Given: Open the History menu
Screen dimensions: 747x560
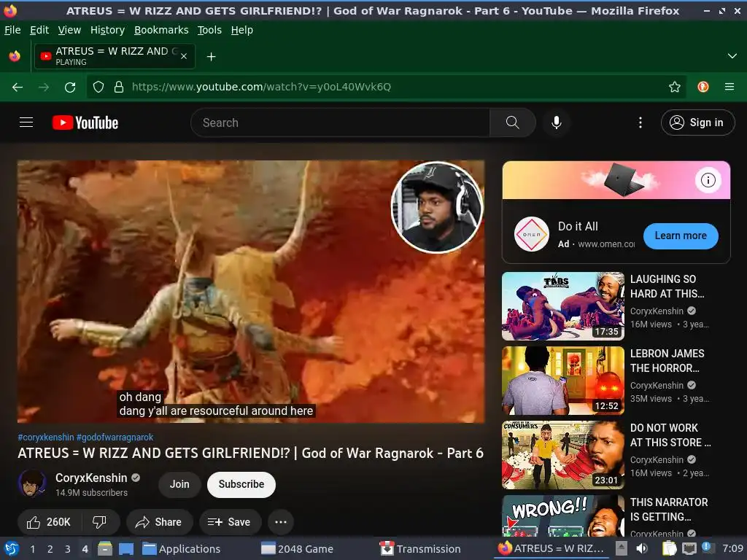Looking at the screenshot, I should (108, 30).
